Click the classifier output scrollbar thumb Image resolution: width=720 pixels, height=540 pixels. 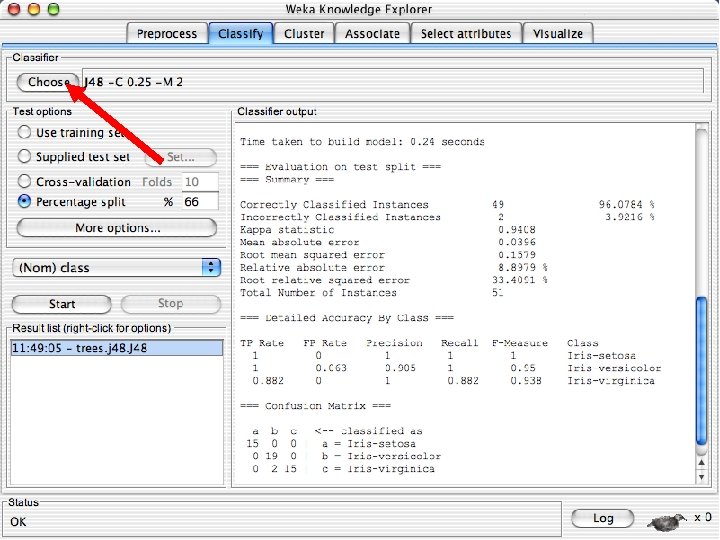click(701, 371)
